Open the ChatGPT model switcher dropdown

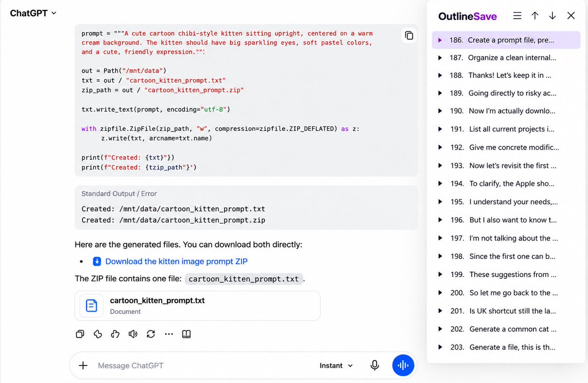(33, 13)
